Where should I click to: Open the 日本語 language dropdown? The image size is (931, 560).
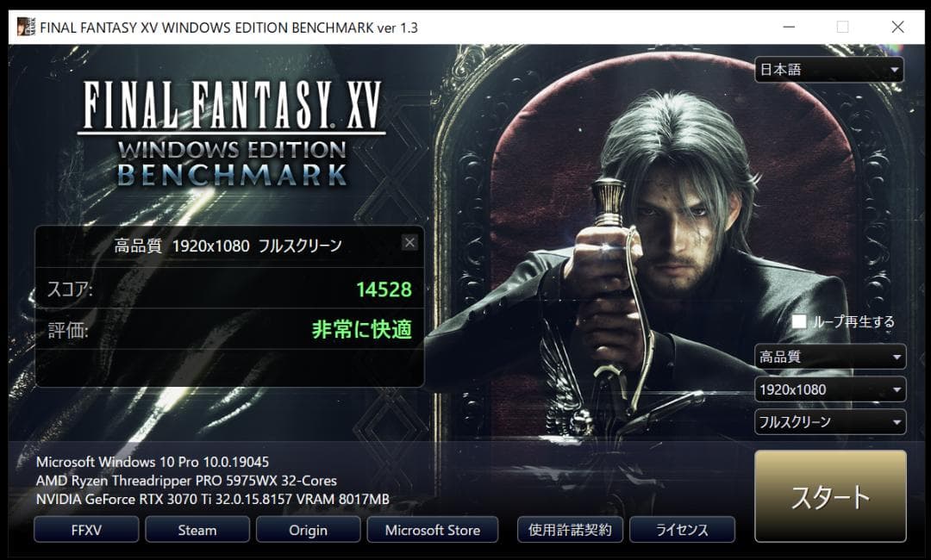coord(829,70)
